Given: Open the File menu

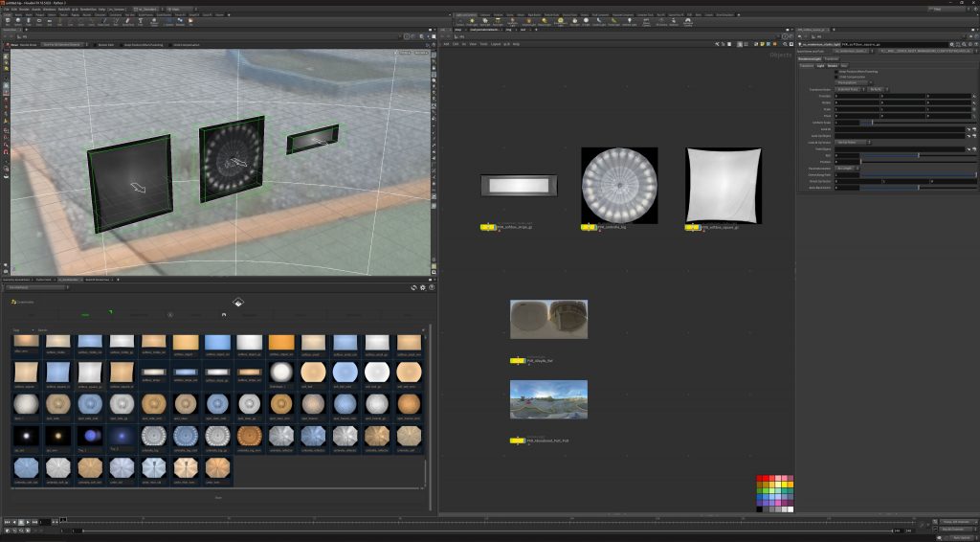Looking at the screenshot, I should coord(8,9).
